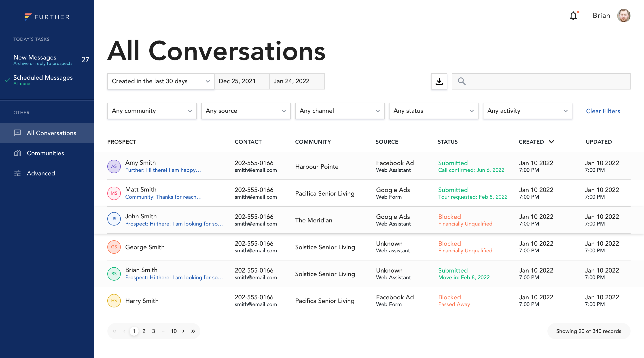Screen dimensions: 644x358
Task: Go to page 3
Action: tap(153, 331)
